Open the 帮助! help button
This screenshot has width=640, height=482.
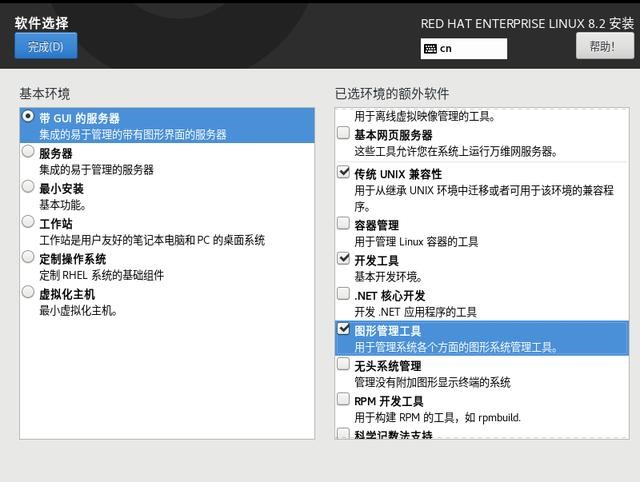pyautogui.click(x=604, y=46)
